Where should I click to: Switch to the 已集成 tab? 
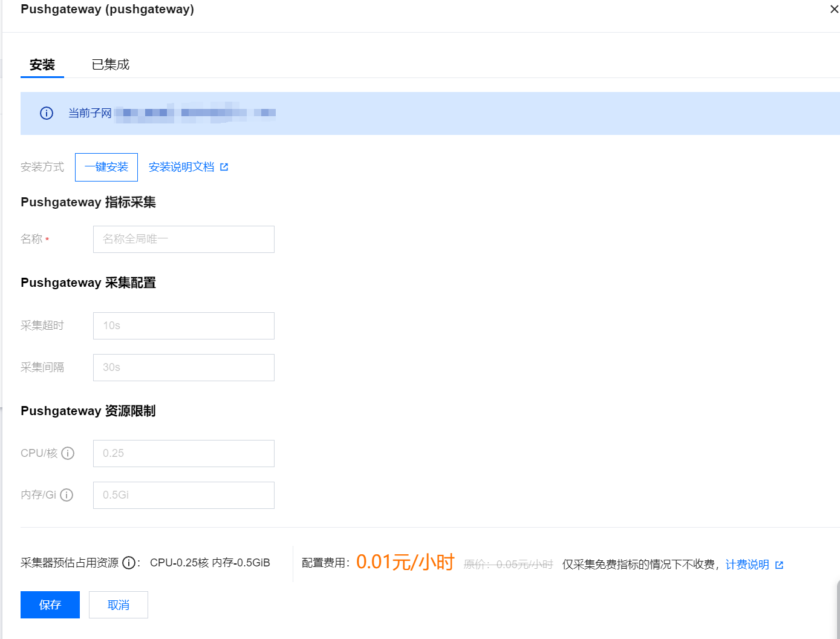point(111,65)
